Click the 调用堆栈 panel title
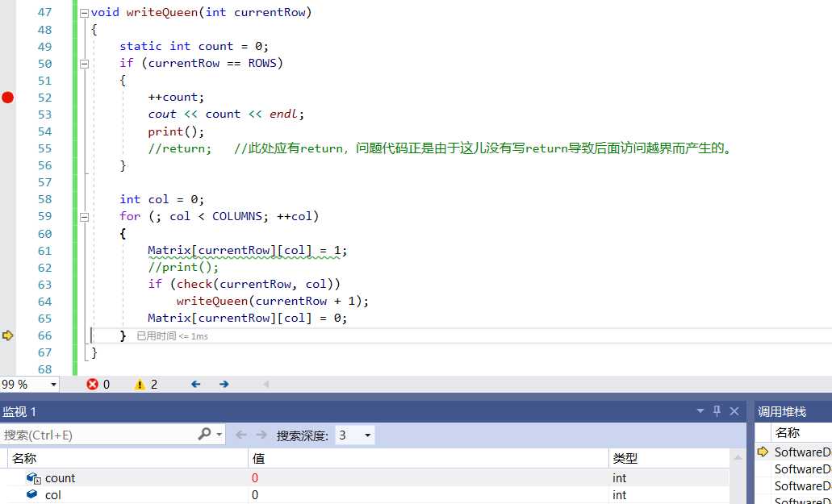The width and height of the screenshot is (832, 504). (782, 412)
